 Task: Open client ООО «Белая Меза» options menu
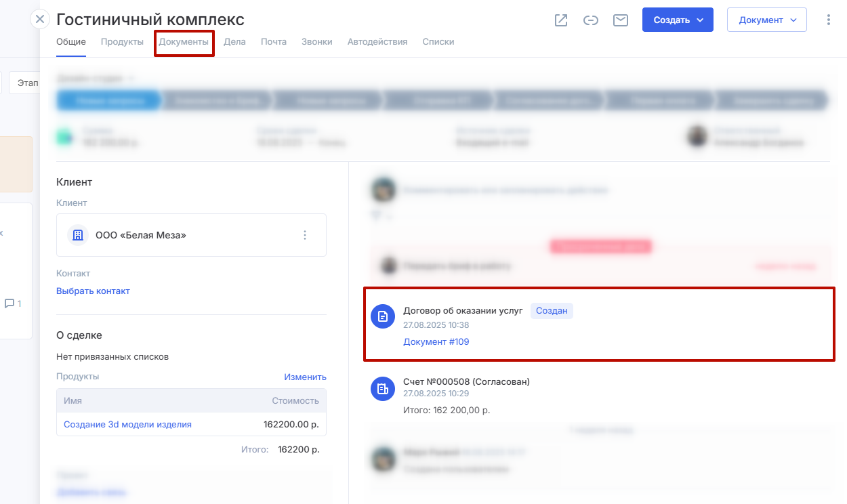click(305, 235)
